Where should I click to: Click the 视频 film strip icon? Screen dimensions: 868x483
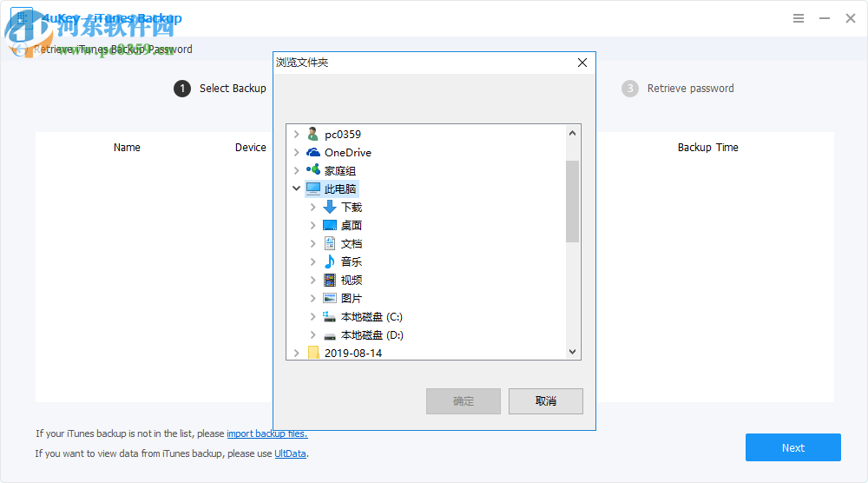click(x=330, y=280)
